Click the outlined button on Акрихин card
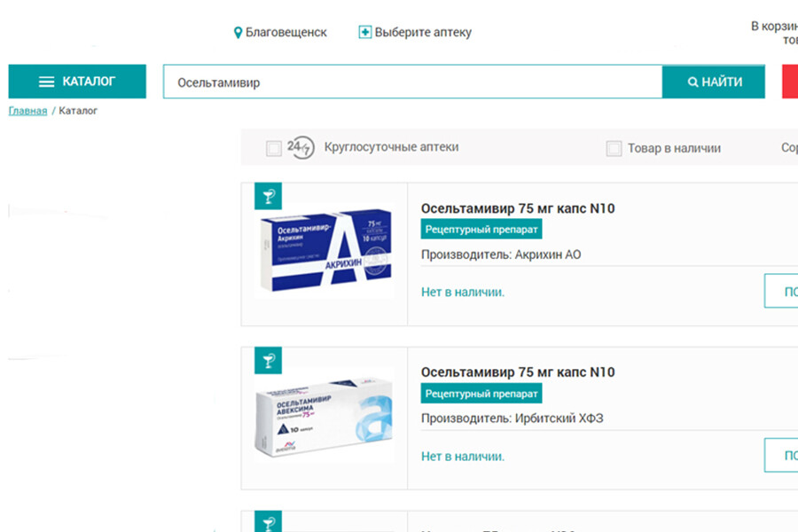This screenshot has height=532, width=798. (x=781, y=291)
